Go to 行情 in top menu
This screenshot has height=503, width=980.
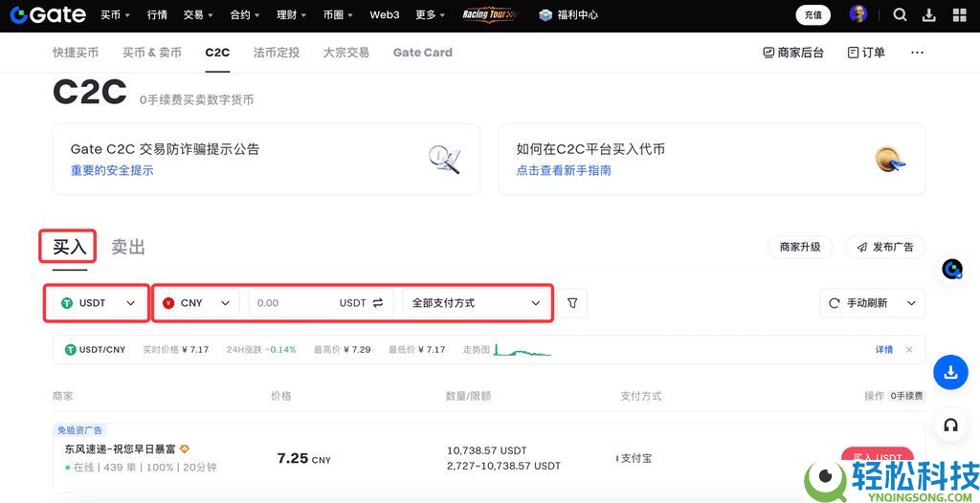tap(157, 15)
